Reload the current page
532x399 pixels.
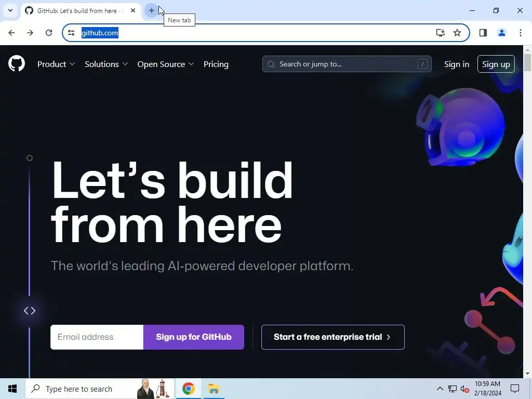point(49,33)
